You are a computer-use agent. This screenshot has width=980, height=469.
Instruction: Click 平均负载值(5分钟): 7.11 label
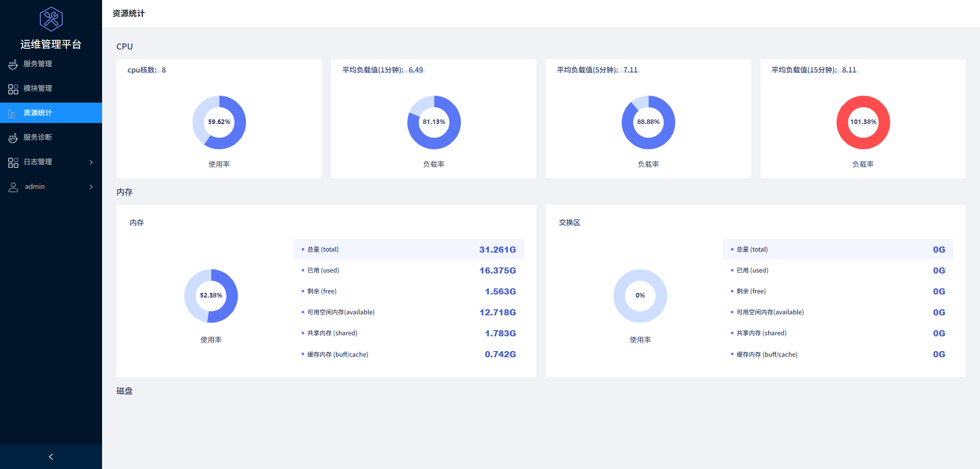point(597,70)
